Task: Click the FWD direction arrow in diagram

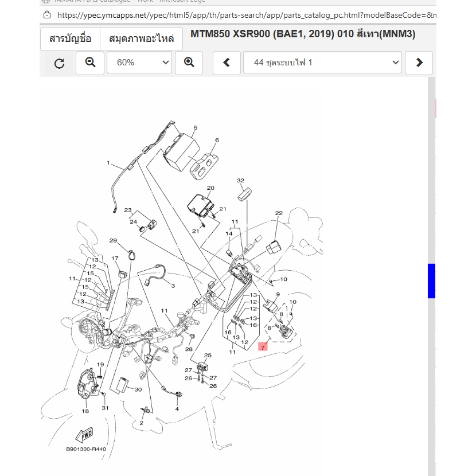Action: [x=84, y=435]
